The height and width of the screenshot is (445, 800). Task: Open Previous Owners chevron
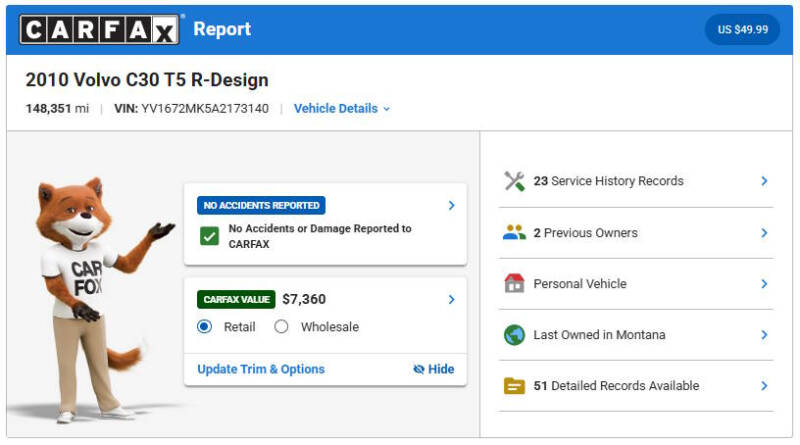764,233
